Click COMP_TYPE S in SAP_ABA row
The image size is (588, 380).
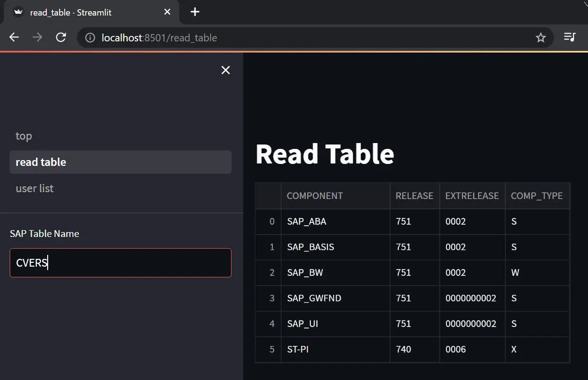(x=537, y=222)
